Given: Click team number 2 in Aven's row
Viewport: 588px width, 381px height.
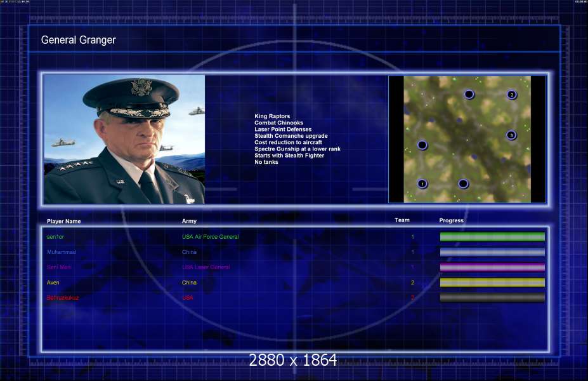Looking at the screenshot, I should tap(412, 283).
